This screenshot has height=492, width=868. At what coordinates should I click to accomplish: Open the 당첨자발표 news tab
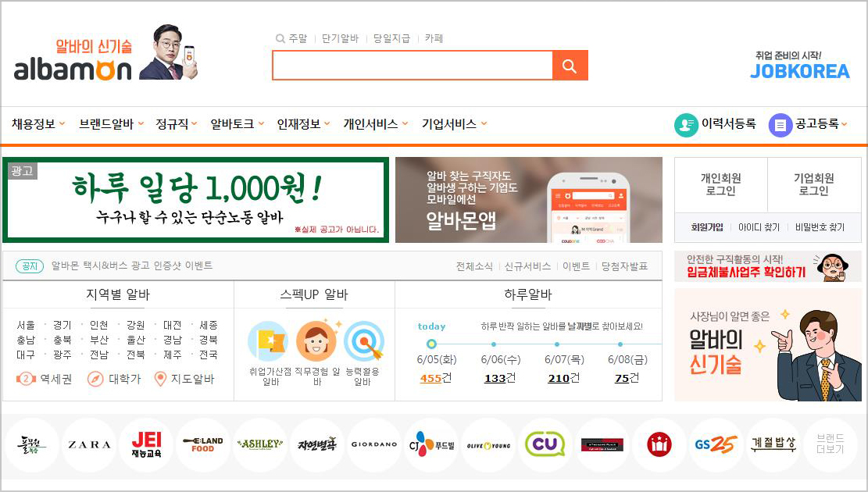[624, 266]
